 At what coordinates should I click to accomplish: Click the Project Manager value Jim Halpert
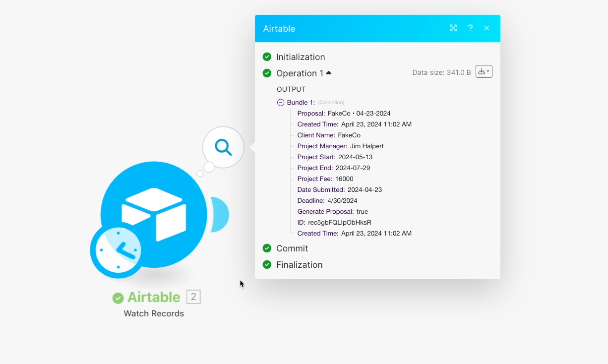[367, 146]
